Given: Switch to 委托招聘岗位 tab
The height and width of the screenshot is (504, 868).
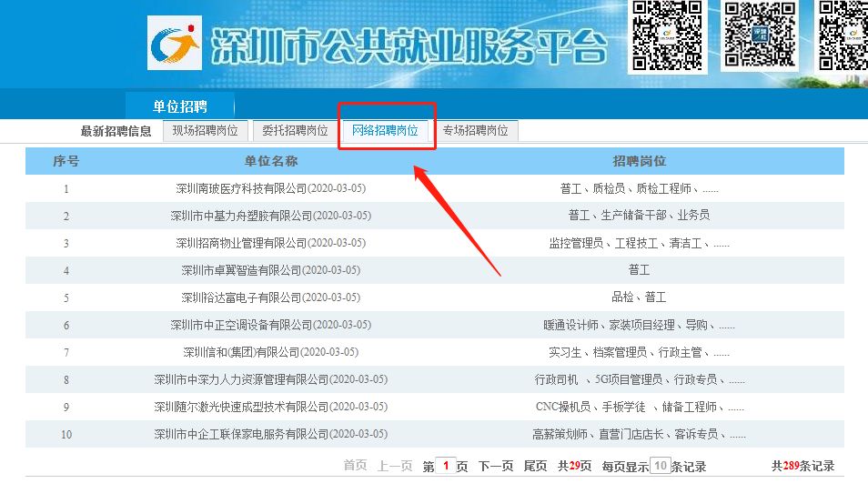Looking at the screenshot, I should pos(295,131).
